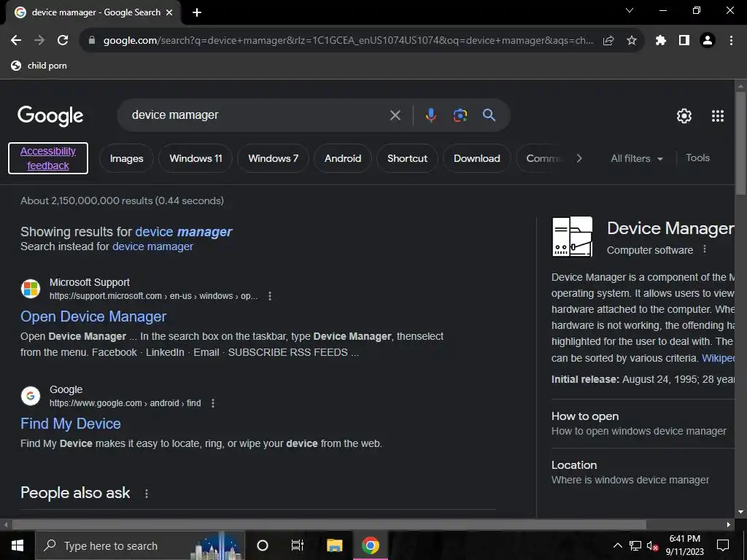Viewport: 747px width, 560px height.
Task: Click the vertical page scrollbar
Action: [x=740, y=143]
